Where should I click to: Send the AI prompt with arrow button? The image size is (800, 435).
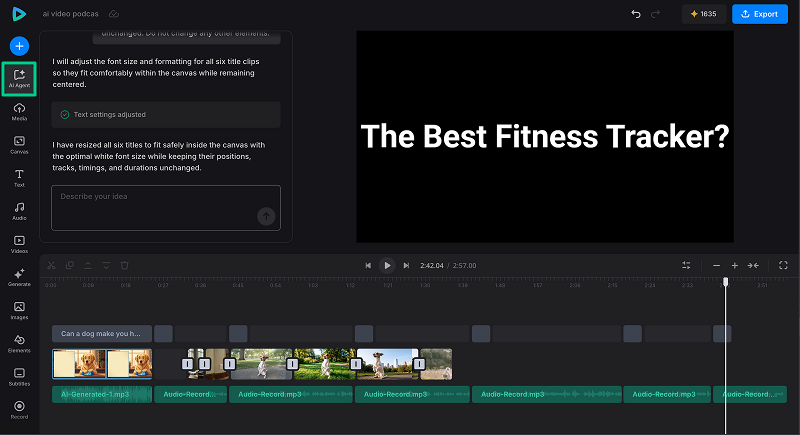pos(266,216)
